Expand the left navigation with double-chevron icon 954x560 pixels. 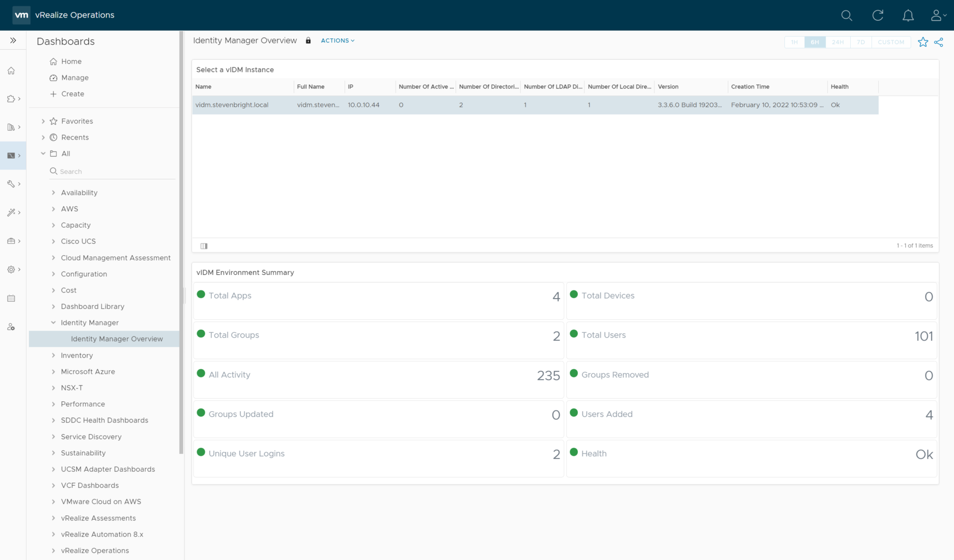tap(13, 40)
